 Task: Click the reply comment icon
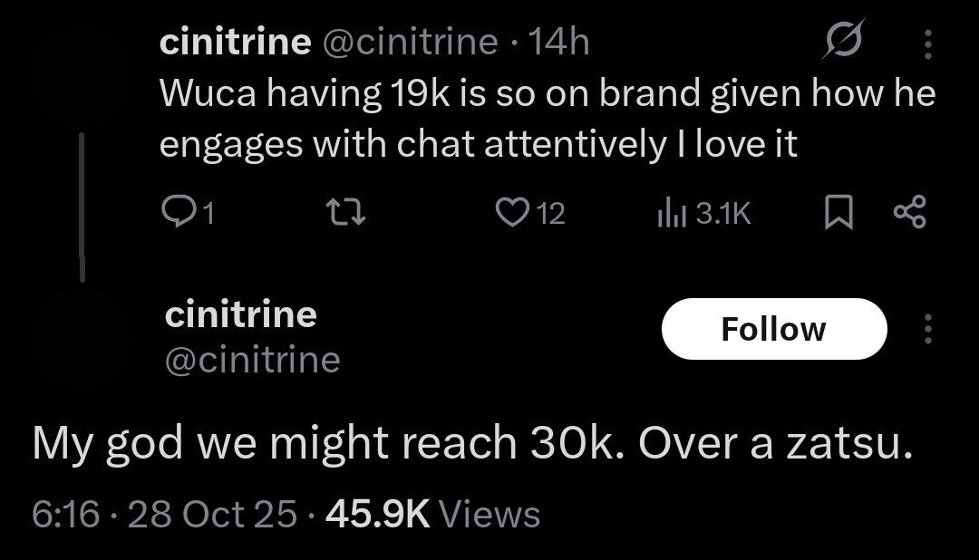[x=175, y=213]
